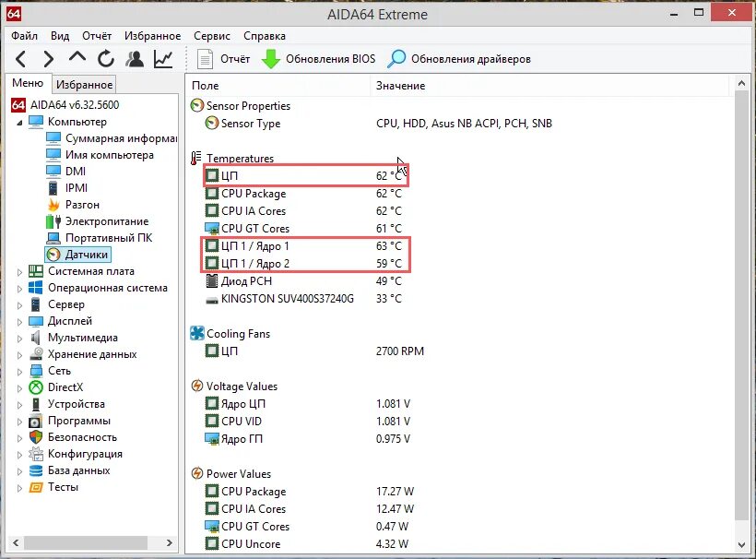Select the Ядро ГП voltage row
Screen dimensions: 756x559
tap(308, 439)
